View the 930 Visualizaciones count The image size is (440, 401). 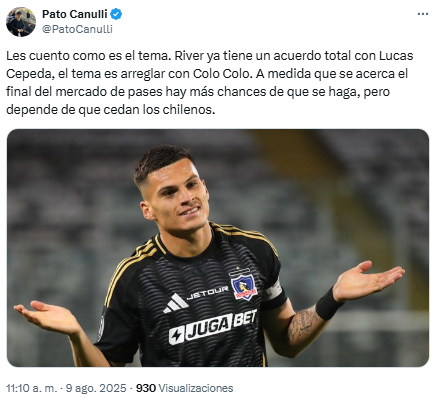click(185, 388)
